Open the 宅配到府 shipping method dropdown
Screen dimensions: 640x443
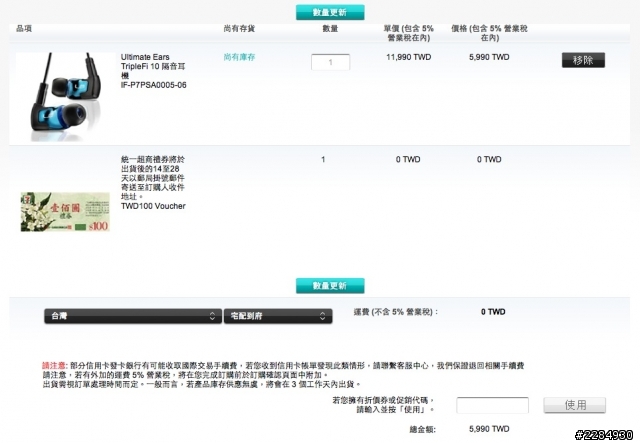click(x=278, y=316)
